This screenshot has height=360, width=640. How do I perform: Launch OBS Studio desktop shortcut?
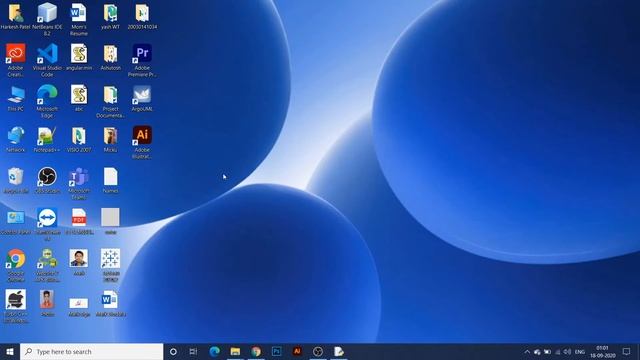pos(47,177)
